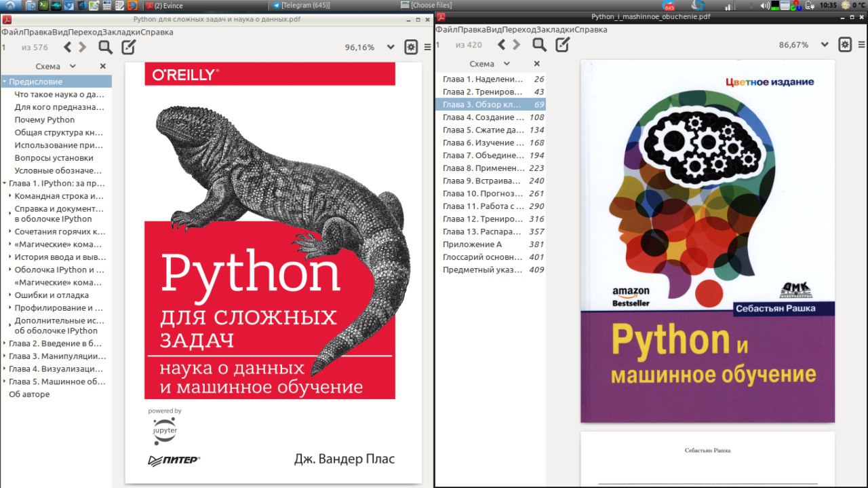Open the hamburger menu in left PDF window
Image resolution: width=868 pixels, height=488 pixels.
427,47
